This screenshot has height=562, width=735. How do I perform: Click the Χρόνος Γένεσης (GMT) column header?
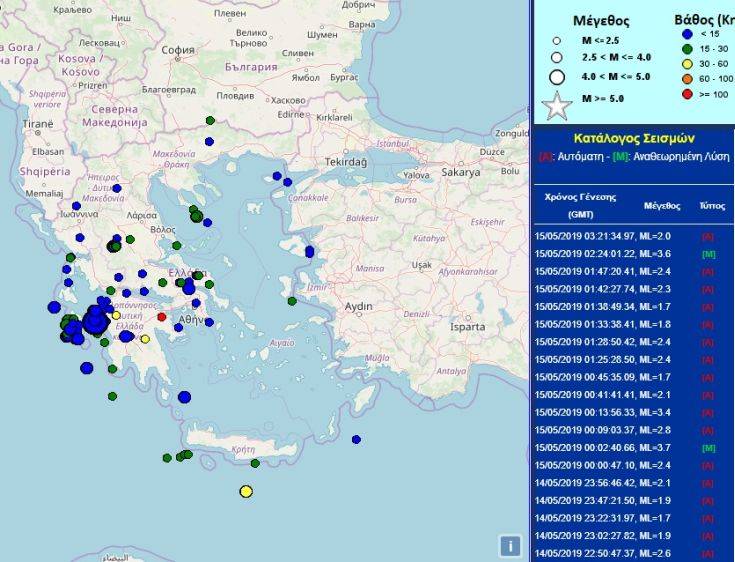click(x=580, y=205)
